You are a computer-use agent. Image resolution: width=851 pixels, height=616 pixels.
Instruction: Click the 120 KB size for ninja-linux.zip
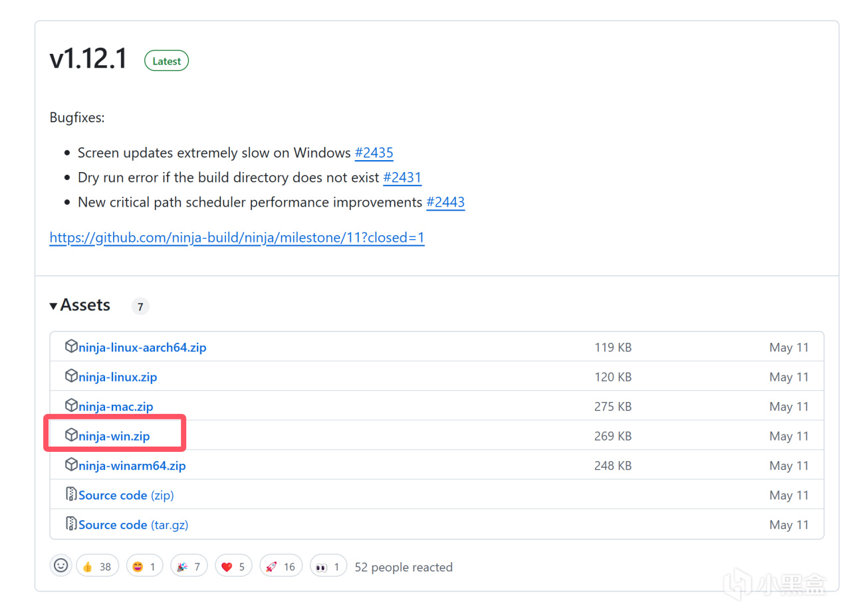tap(613, 377)
